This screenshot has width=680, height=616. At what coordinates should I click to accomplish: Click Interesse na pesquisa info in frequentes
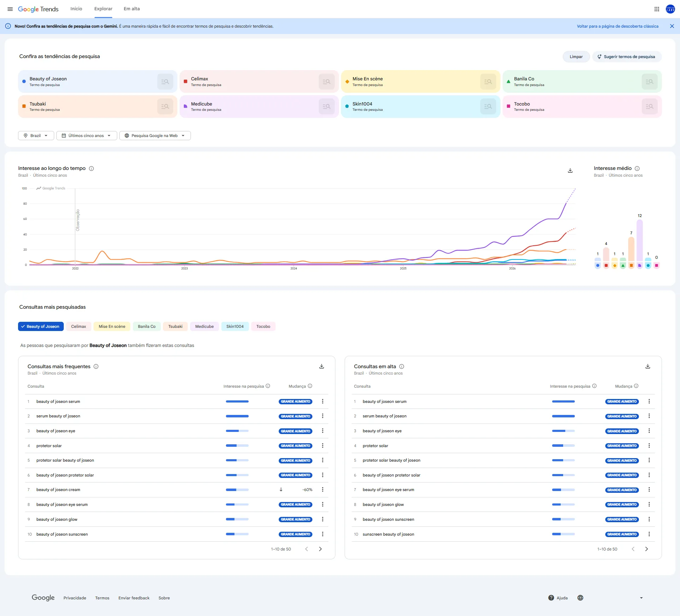(268, 386)
